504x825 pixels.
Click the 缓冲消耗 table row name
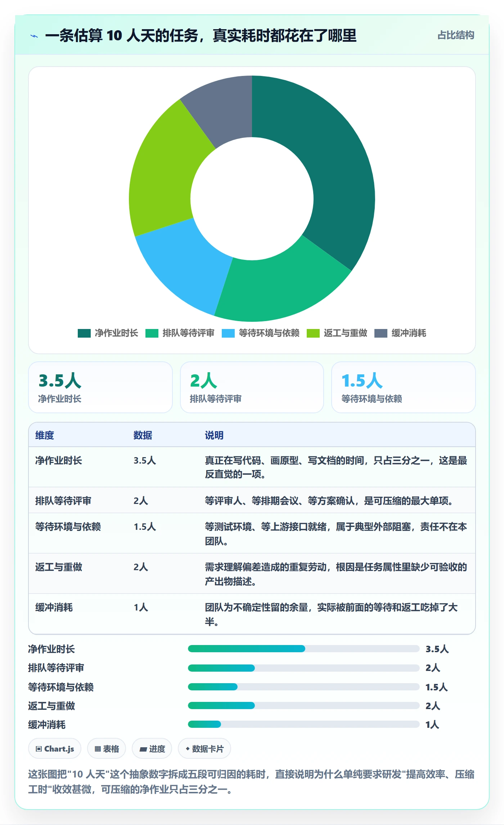(54, 607)
